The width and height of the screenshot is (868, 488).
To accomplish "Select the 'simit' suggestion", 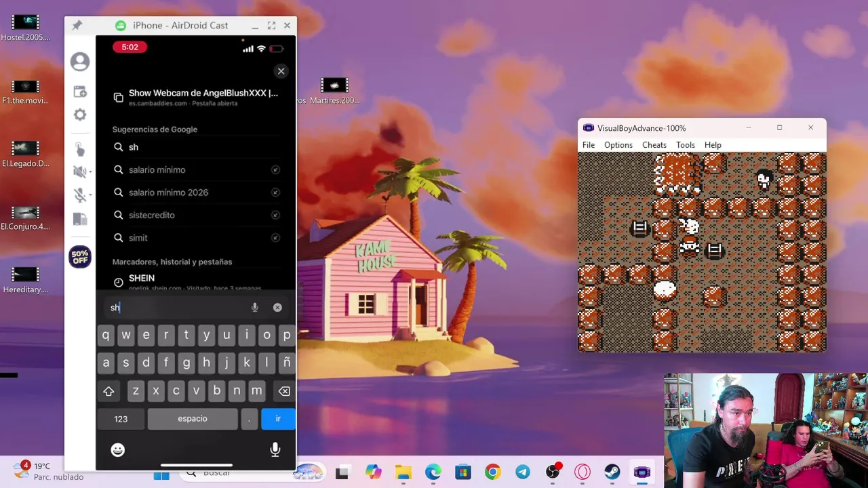I will click(x=197, y=238).
